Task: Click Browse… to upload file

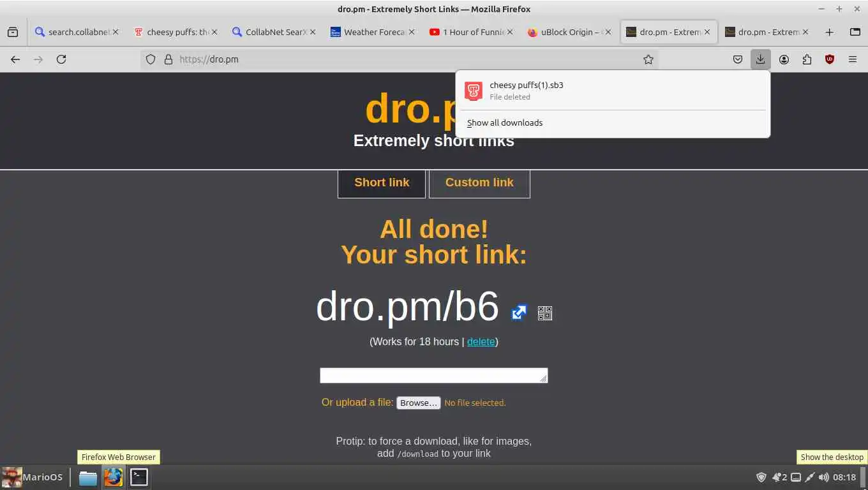Action: [x=419, y=403]
